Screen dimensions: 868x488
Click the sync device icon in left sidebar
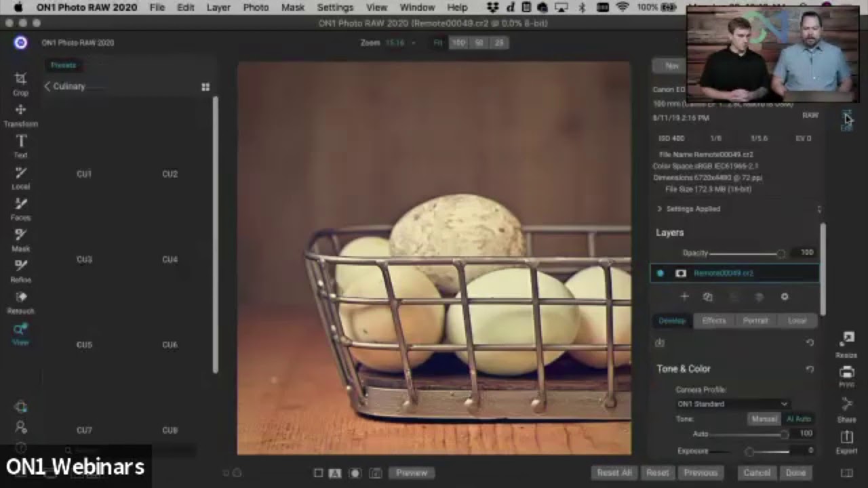pos(20,407)
